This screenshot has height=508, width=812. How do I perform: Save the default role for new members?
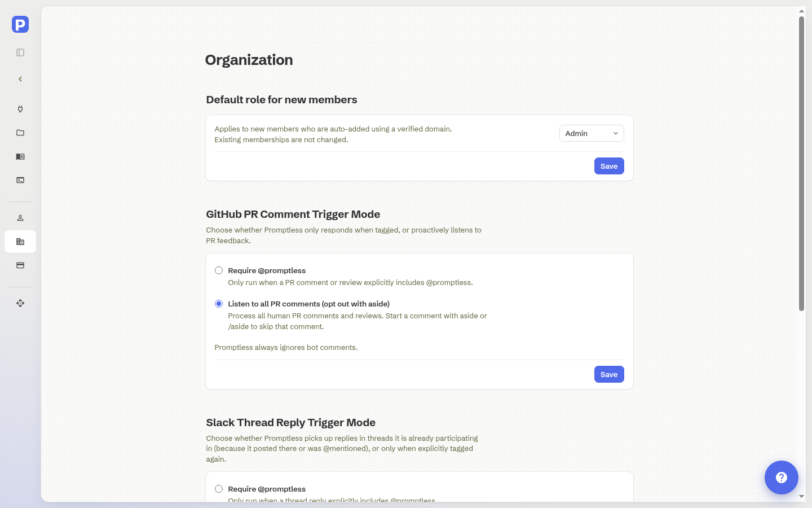point(609,166)
